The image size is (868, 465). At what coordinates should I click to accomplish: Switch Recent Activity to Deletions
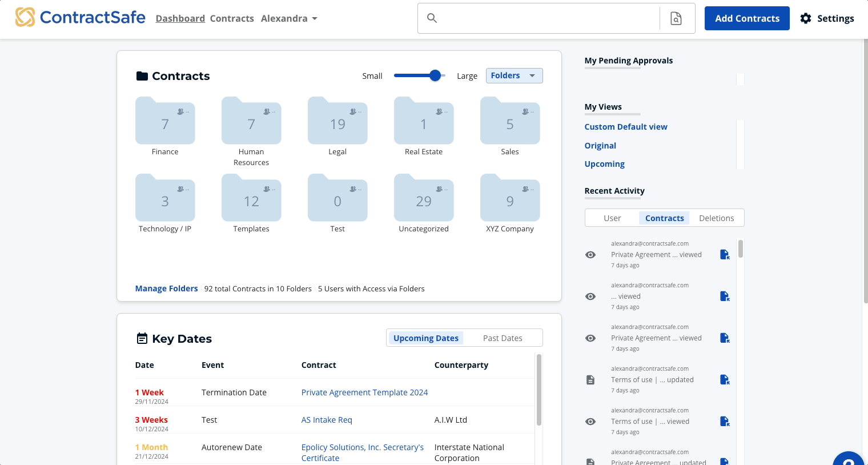(717, 218)
